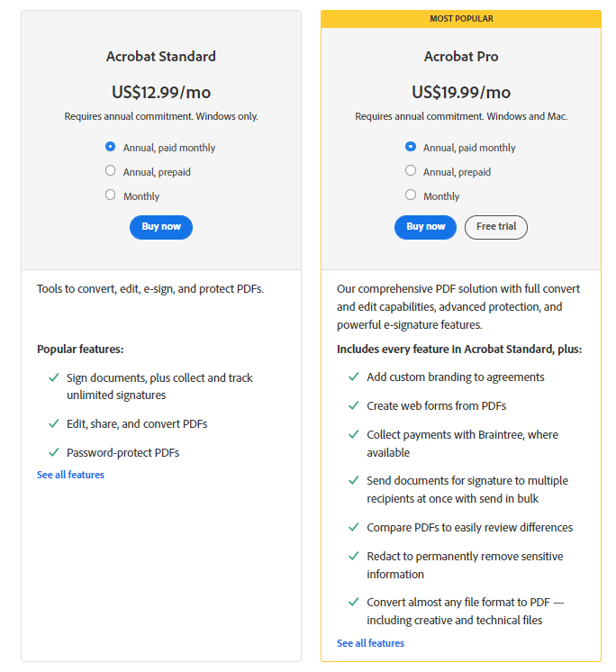Click checkmark beside Collect payments with Braintree
Screen dimensions: 616x672
pos(354,434)
